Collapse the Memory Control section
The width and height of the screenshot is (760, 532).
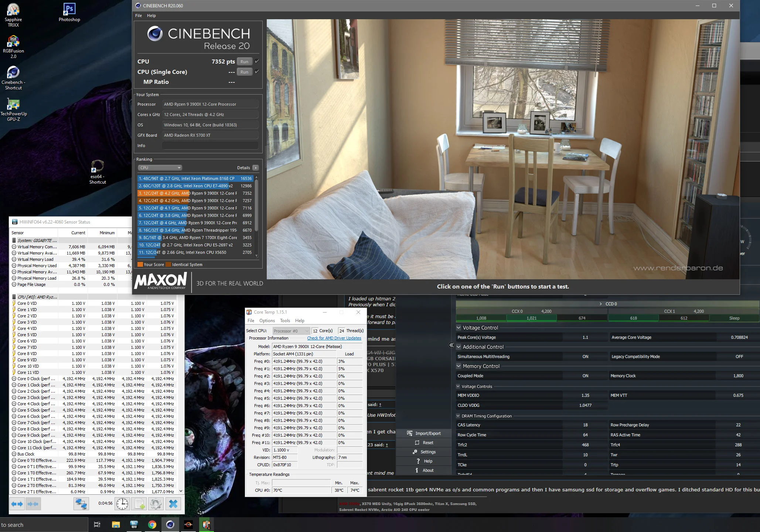pyautogui.click(x=459, y=366)
